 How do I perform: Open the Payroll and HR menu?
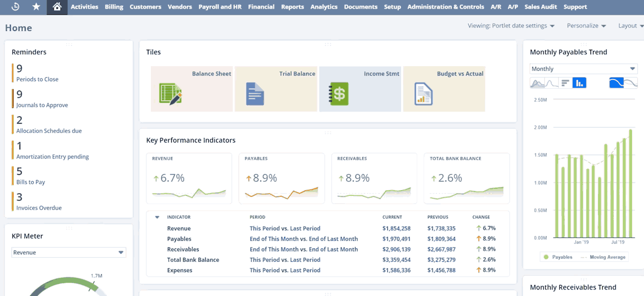point(219,7)
